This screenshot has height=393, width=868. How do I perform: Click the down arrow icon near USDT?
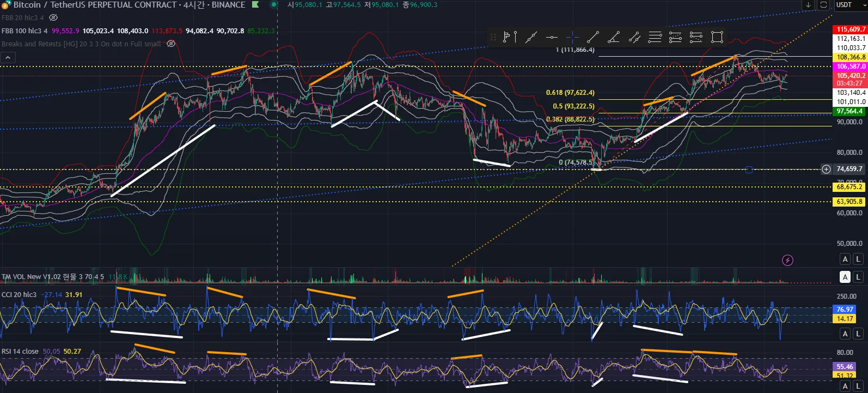pos(808,5)
